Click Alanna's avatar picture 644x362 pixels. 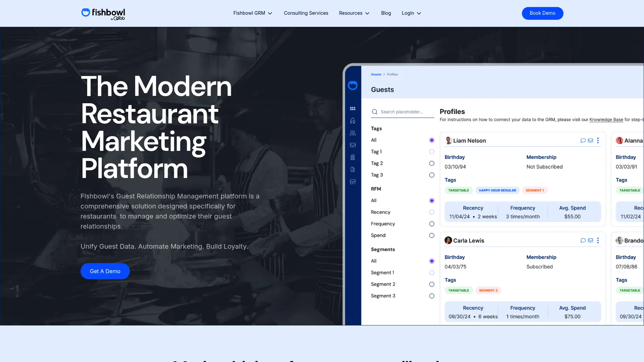pos(620,140)
